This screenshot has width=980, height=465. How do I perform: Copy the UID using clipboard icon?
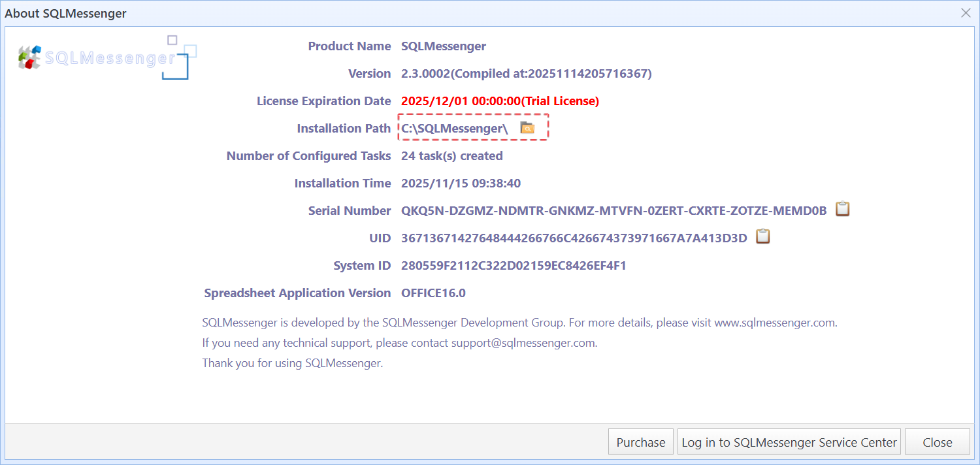point(763,236)
